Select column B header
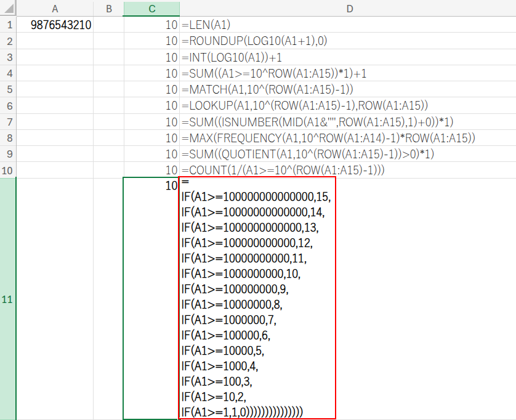The width and height of the screenshot is (516, 420). click(x=108, y=9)
